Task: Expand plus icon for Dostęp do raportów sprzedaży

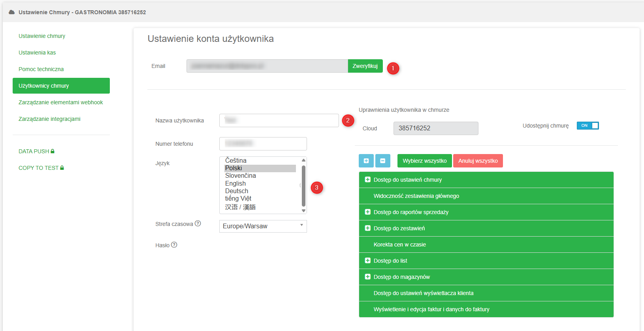Action: coord(367,212)
